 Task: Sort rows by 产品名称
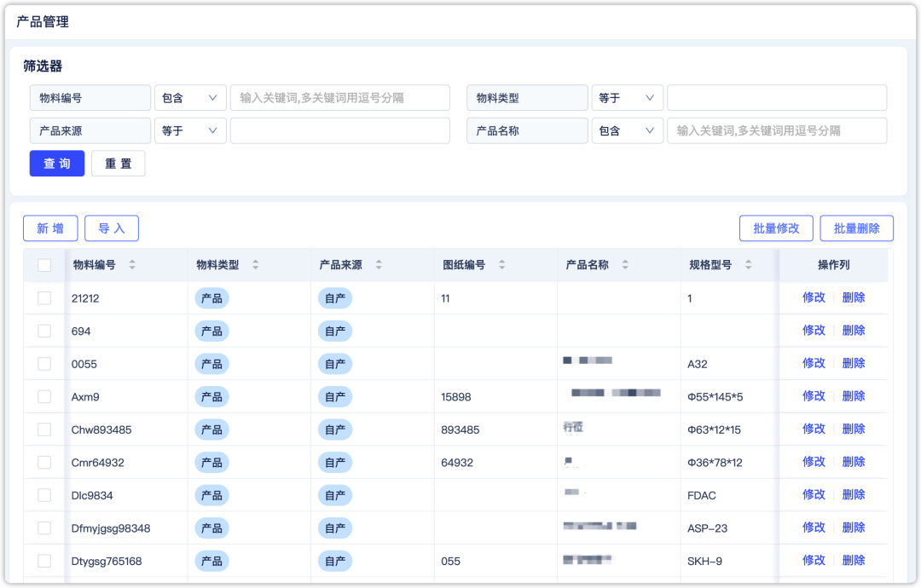(626, 265)
